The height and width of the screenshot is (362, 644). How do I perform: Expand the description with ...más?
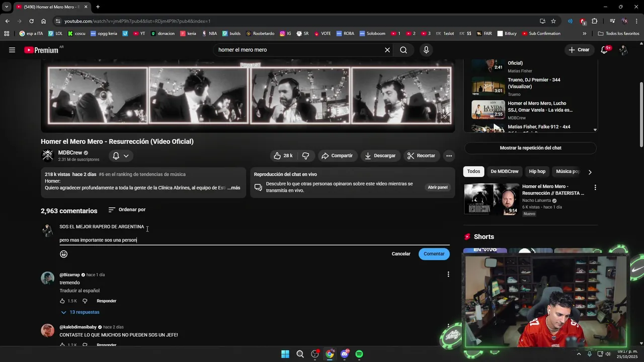233,188
